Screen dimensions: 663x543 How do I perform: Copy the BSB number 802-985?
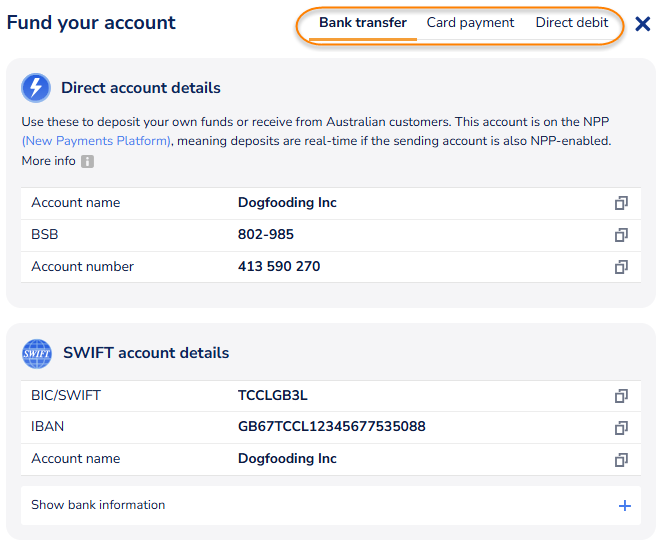pos(621,235)
